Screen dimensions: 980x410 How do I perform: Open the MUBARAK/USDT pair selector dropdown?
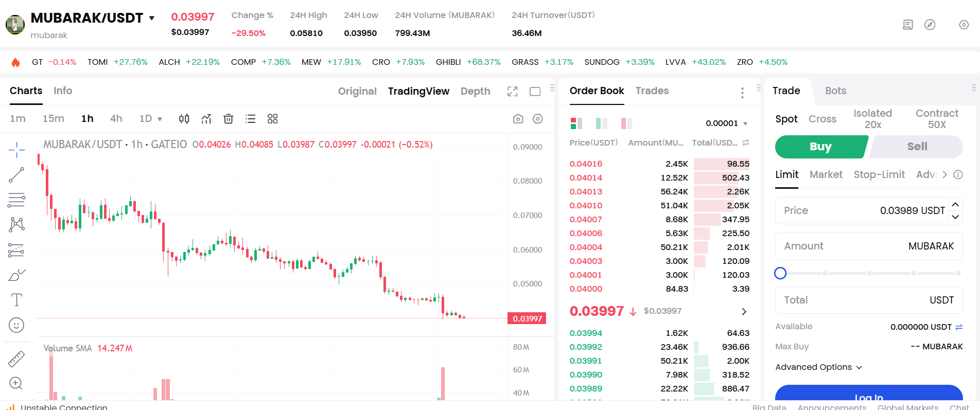click(x=152, y=18)
